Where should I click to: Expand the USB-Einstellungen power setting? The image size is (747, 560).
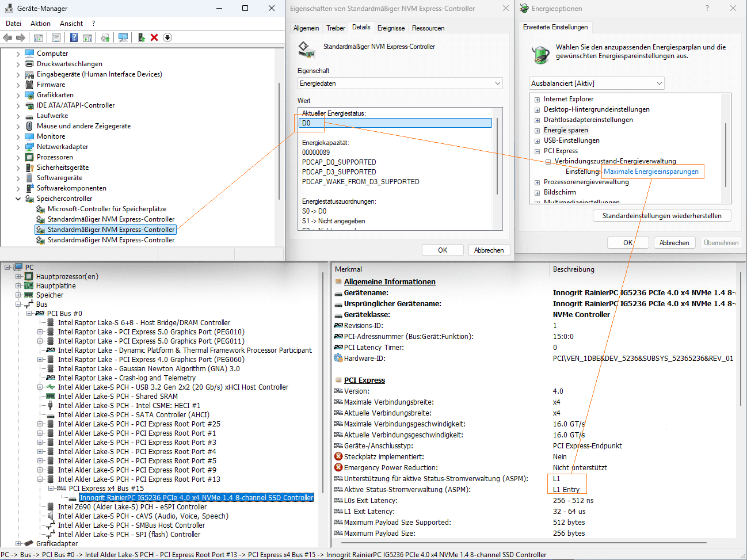tap(537, 141)
